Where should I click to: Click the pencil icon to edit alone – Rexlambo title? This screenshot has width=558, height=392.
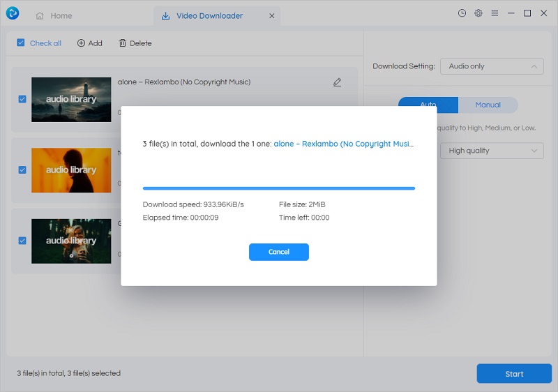(x=338, y=82)
